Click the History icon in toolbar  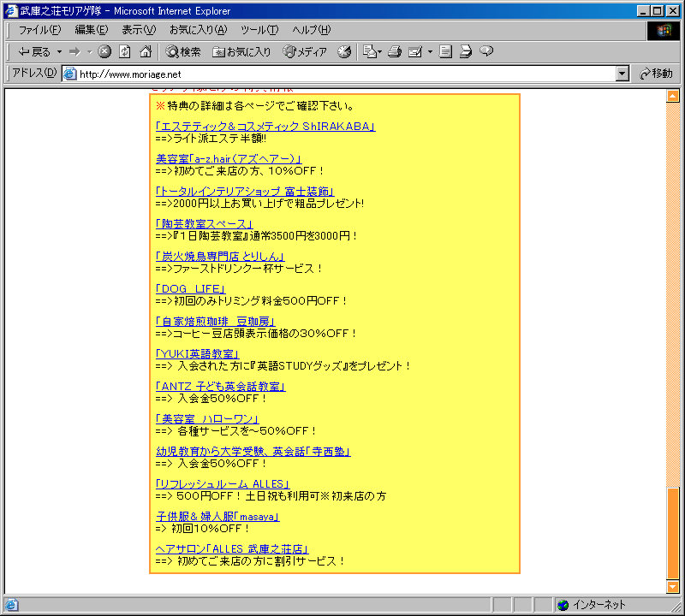[x=344, y=52]
